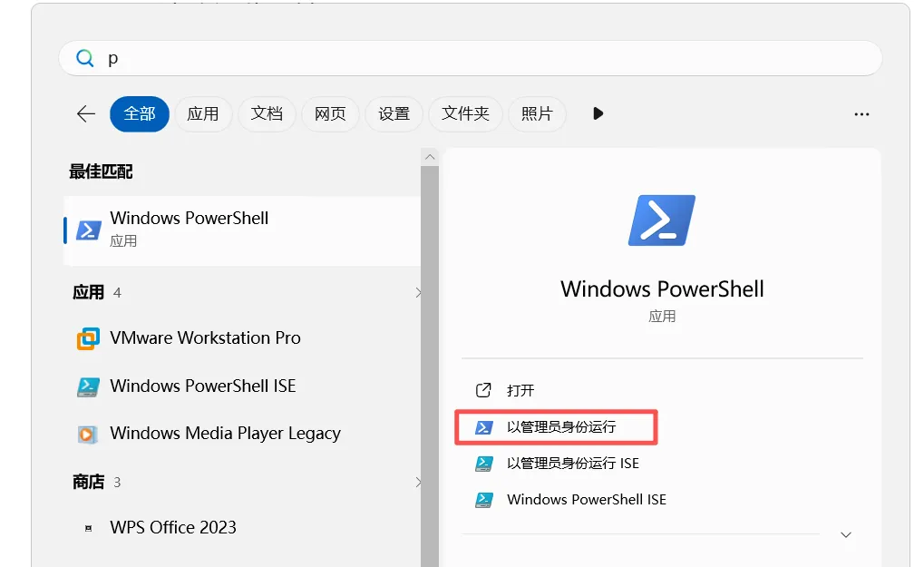Expand the 应用 section chevron

pyautogui.click(x=418, y=292)
